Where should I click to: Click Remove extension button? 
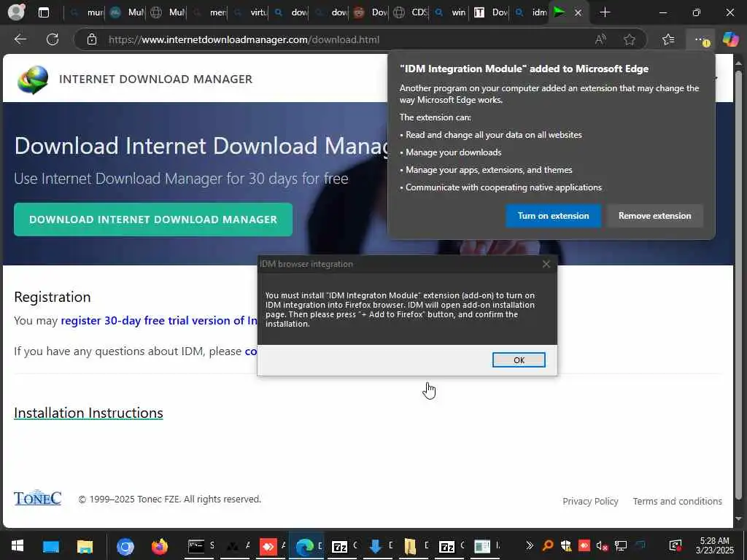[654, 216]
